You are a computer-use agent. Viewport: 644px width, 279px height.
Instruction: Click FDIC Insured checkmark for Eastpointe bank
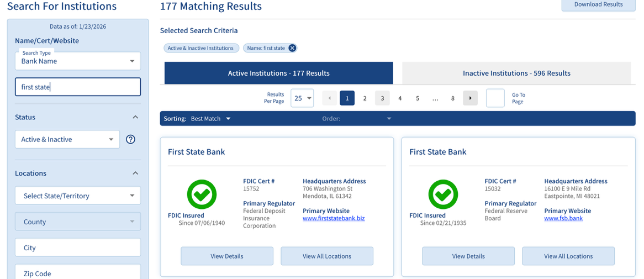[443, 194]
